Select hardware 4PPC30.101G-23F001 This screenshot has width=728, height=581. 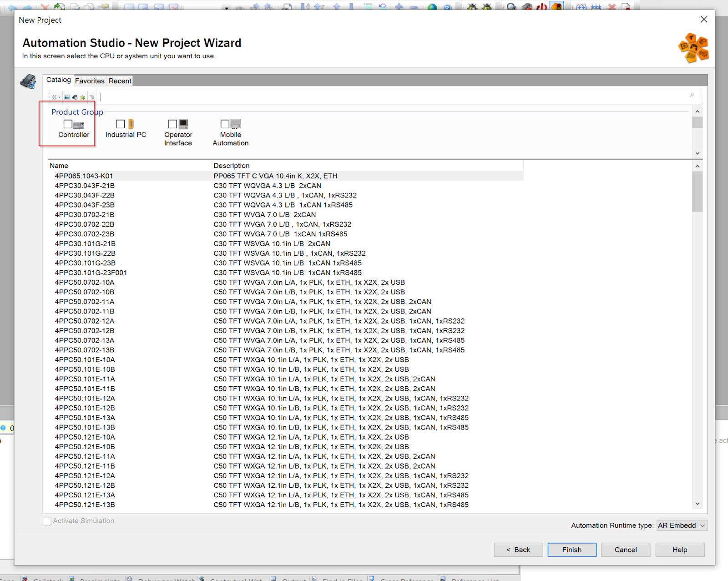[x=91, y=273]
